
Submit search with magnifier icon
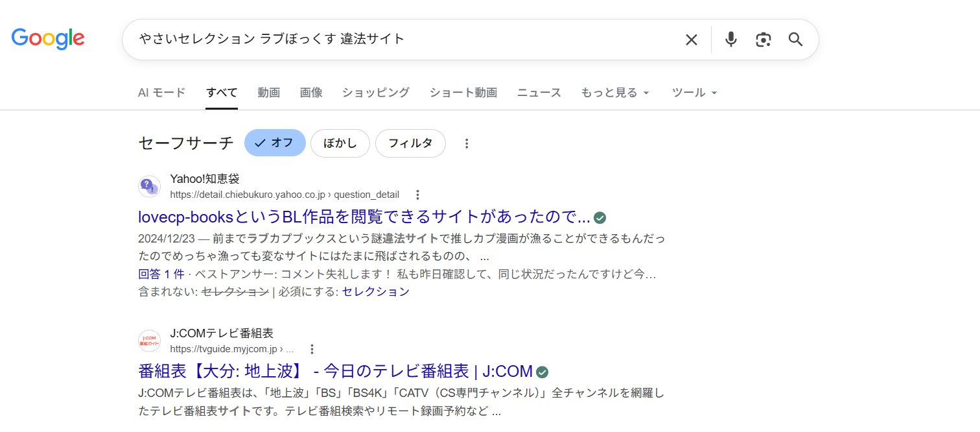click(796, 40)
